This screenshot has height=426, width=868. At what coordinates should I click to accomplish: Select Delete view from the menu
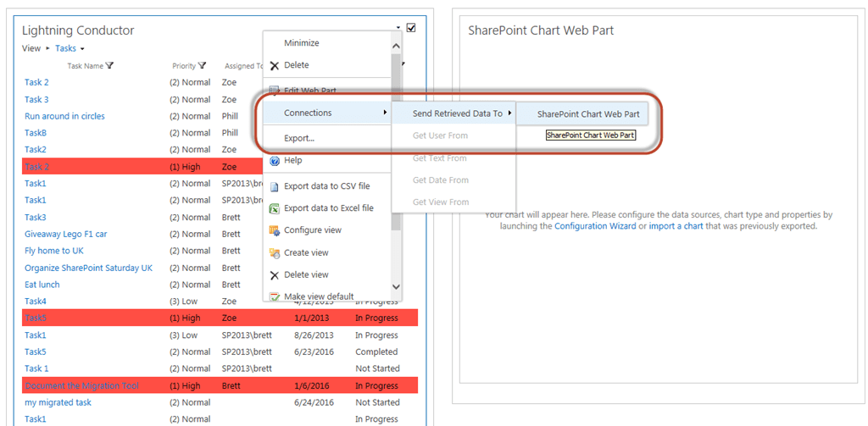(x=306, y=275)
